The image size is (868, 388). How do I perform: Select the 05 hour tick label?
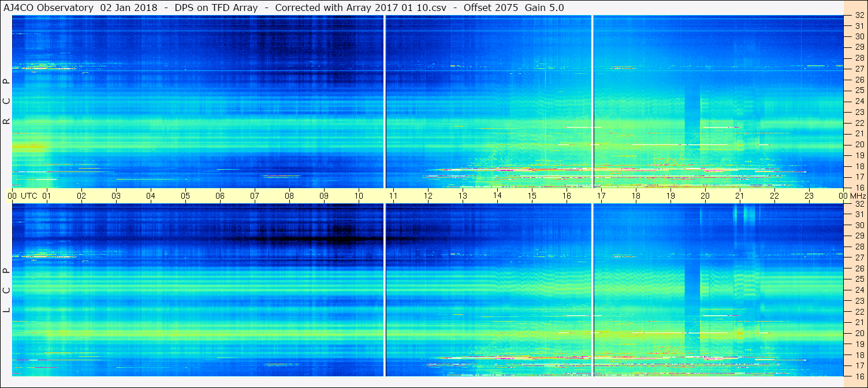pyautogui.click(x=185, y=196)
